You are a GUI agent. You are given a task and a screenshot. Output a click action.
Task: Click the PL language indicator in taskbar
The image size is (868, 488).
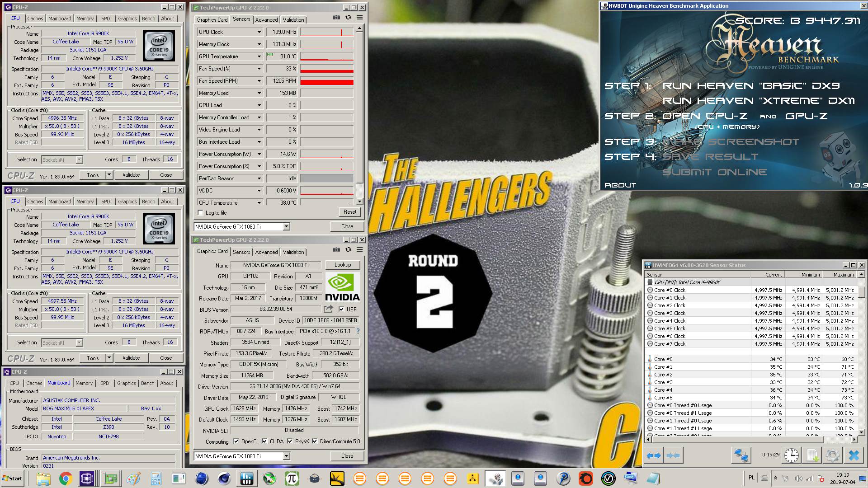[751, 478]
